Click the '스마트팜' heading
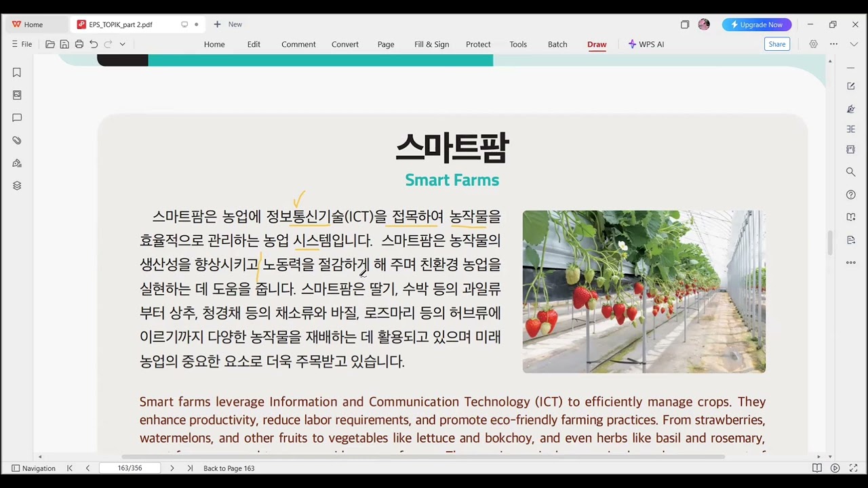The width and height of the screenshot is (868, 488). click(452, 148)
